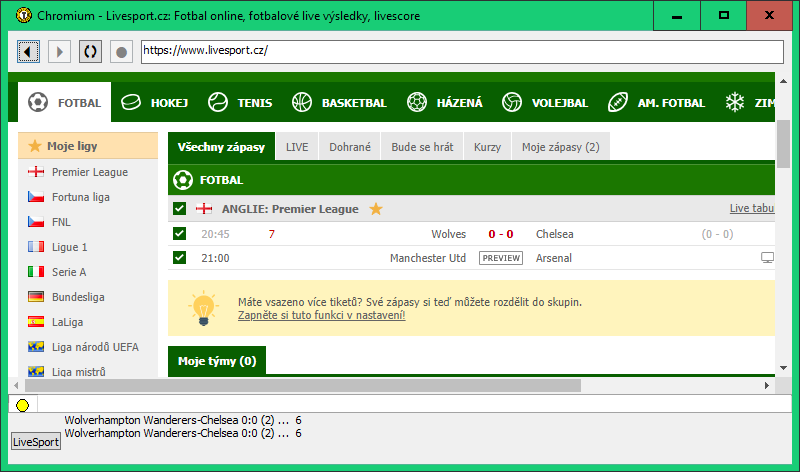Click the hockey puck icon

pos(131,103)
